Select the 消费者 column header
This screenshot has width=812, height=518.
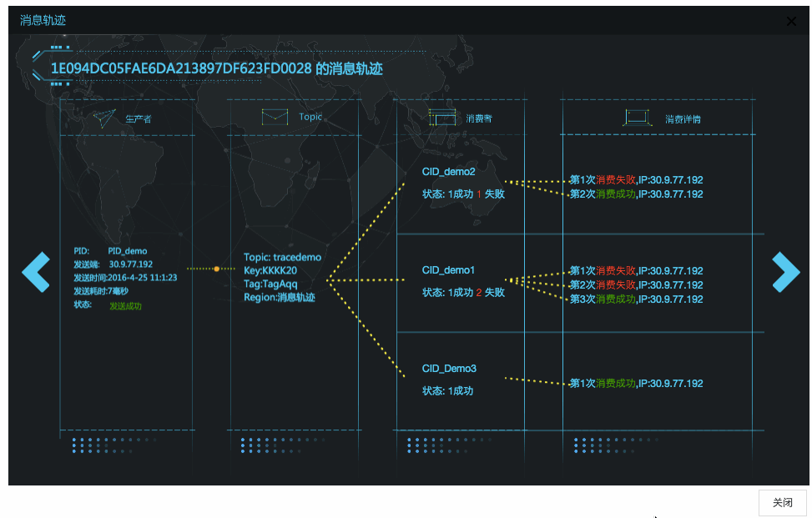pos(479,119)
